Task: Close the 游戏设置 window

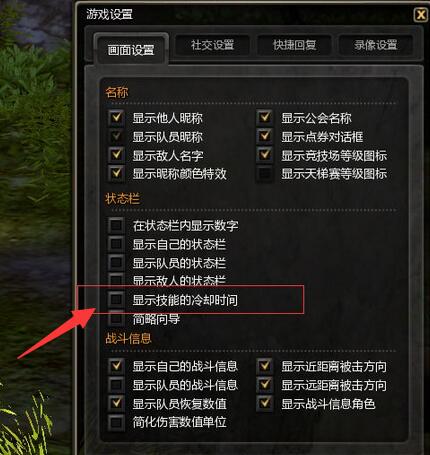Action: click(x=421, y=15)
